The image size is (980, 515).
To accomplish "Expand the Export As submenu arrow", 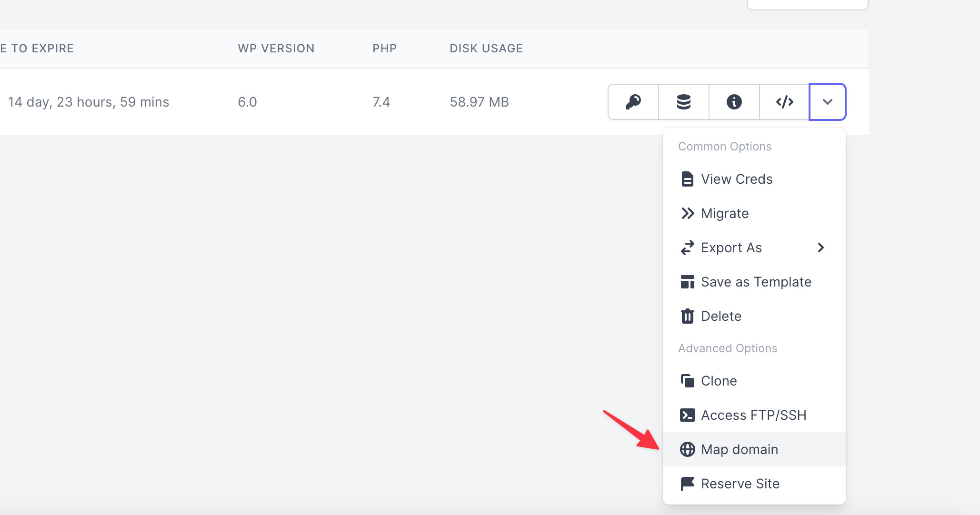I will [820, 248].
